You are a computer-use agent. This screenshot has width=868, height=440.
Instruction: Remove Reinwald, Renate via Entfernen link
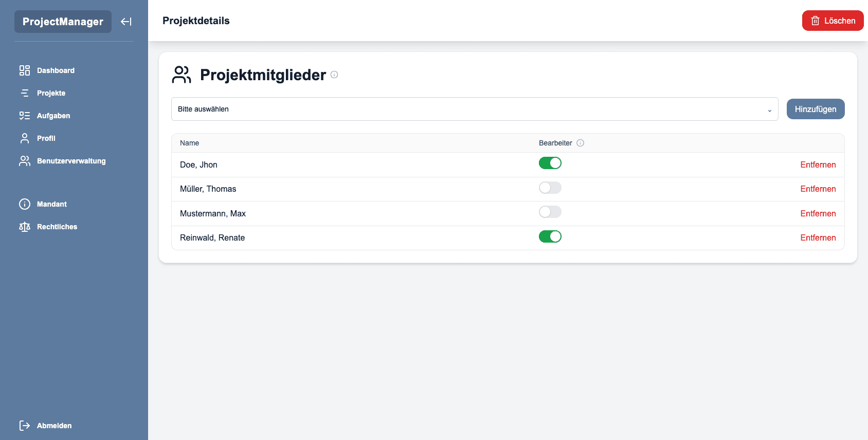818,237
